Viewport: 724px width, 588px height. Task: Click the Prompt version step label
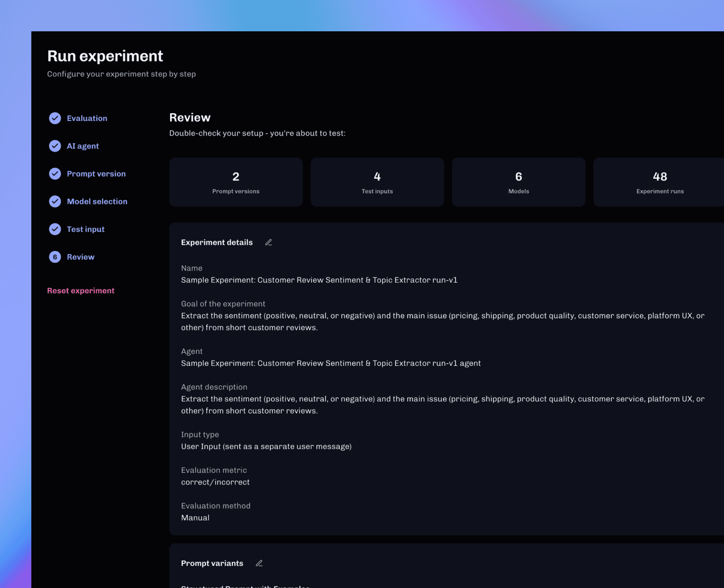[x=96, y=174]
